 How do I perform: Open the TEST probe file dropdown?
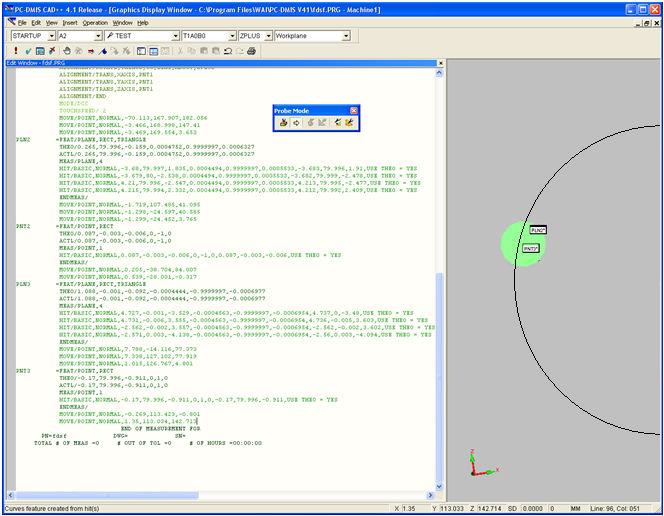click(176, 36)
